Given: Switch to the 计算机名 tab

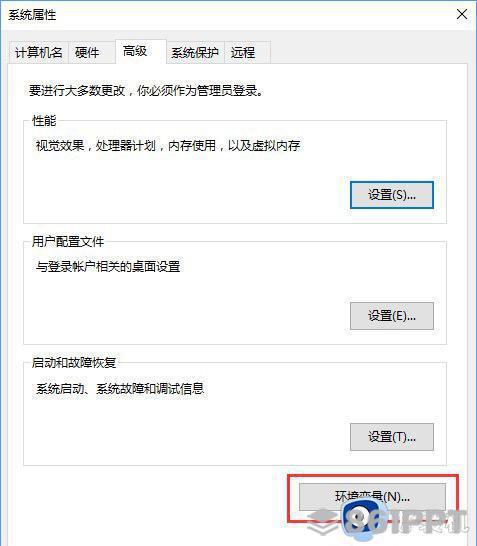Looking at the screenshot, I should pos(38,52).
